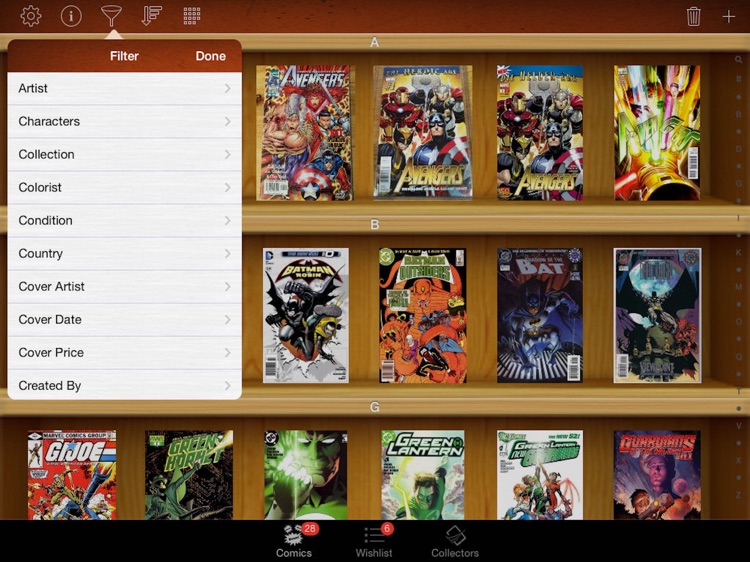The width and height of the screenshot is (750, 562).
Task: Jump to letter M in index bar
Action: [x=739, y=287]
